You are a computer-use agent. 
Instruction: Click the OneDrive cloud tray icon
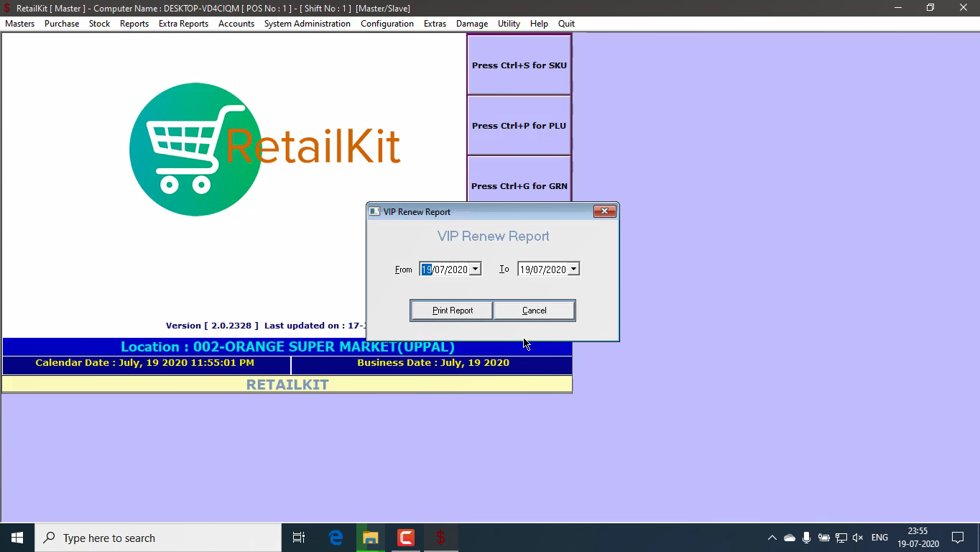790,538
